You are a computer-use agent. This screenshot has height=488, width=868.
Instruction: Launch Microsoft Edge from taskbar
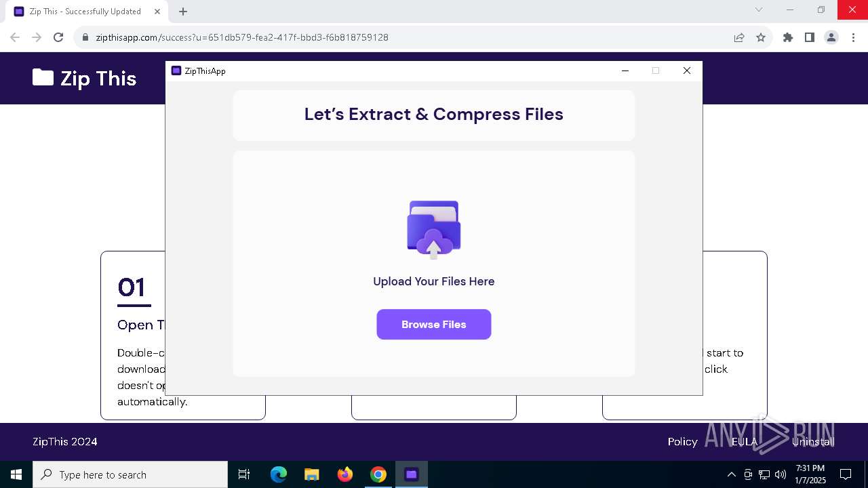click(279, 474)
